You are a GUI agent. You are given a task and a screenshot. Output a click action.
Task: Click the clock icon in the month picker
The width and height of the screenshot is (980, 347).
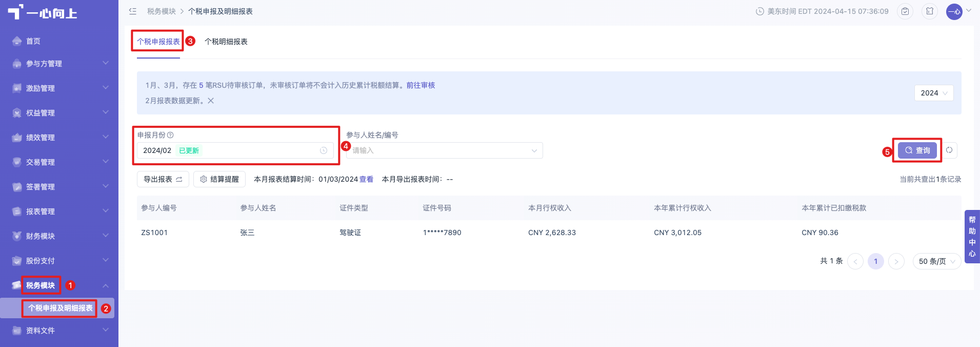[x=324, y=150]
